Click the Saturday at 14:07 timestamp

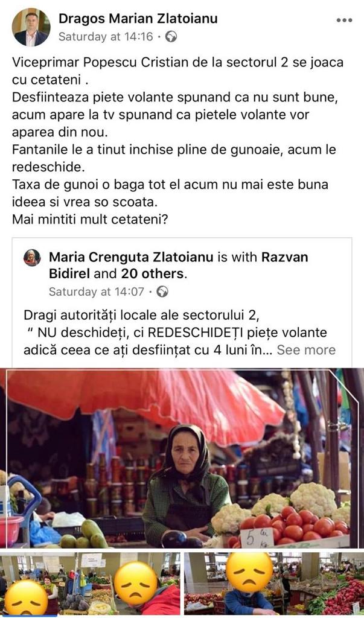[x=96, y=292]
